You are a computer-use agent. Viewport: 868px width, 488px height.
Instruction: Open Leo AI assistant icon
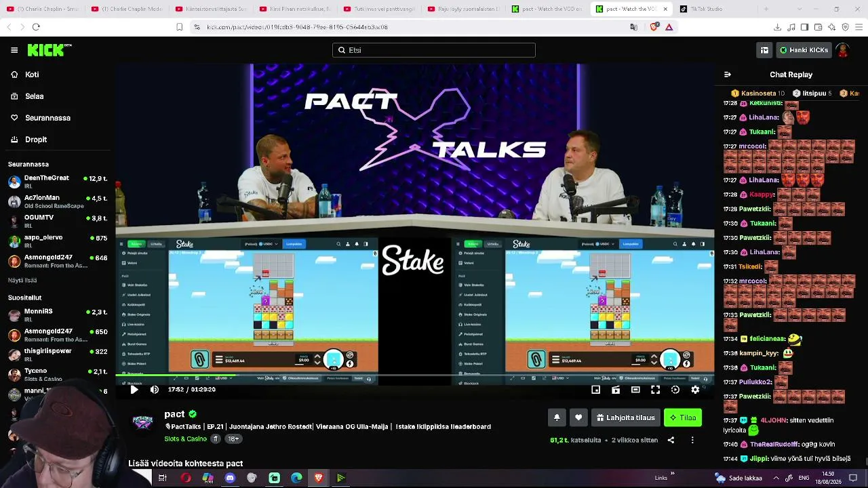[x=831, y=27]
